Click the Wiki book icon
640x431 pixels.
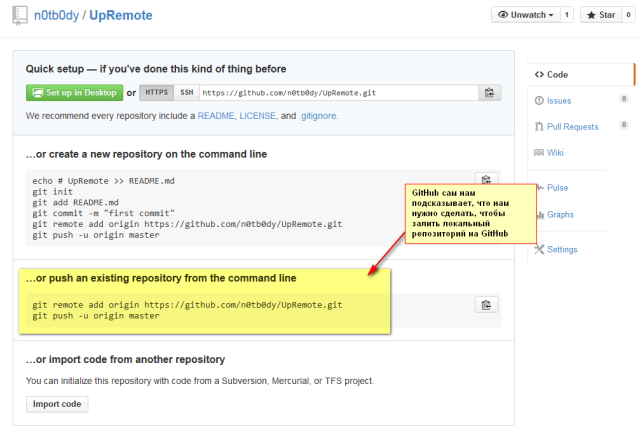pyautogui.click(x=539, y=153)
